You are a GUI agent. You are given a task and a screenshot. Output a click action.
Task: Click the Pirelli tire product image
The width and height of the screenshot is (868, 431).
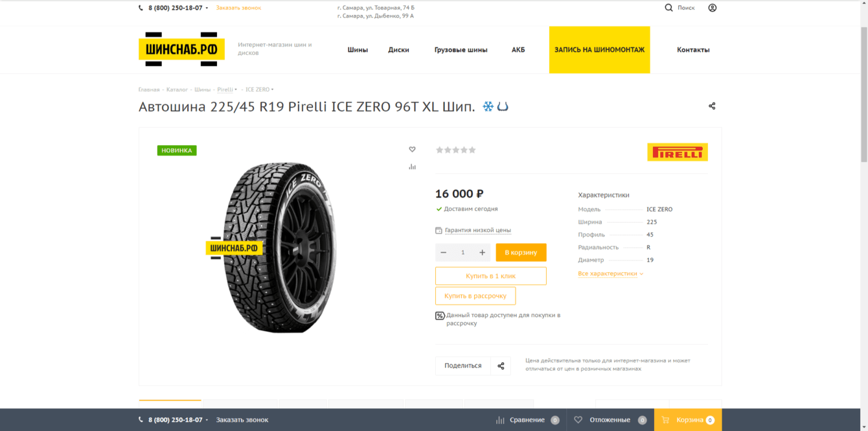[280, 248]
